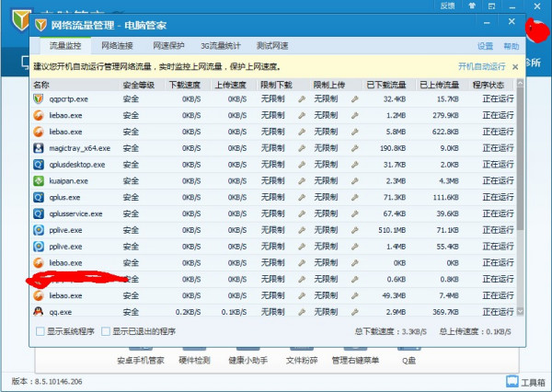Open 设置 settings link
This screenshot has height=392, width=552.
click(485, 46)
